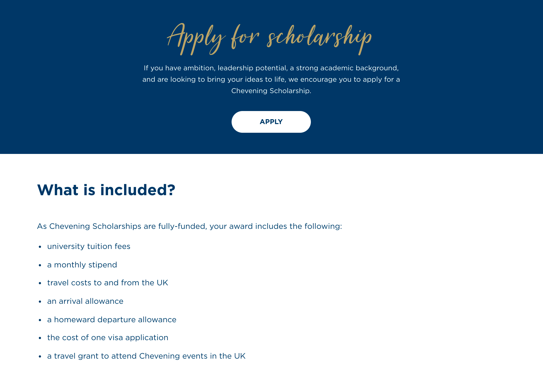543x392 pixels.
Task: Click the 'an arrival allowance' list item
Action: (x=85, y=301)
